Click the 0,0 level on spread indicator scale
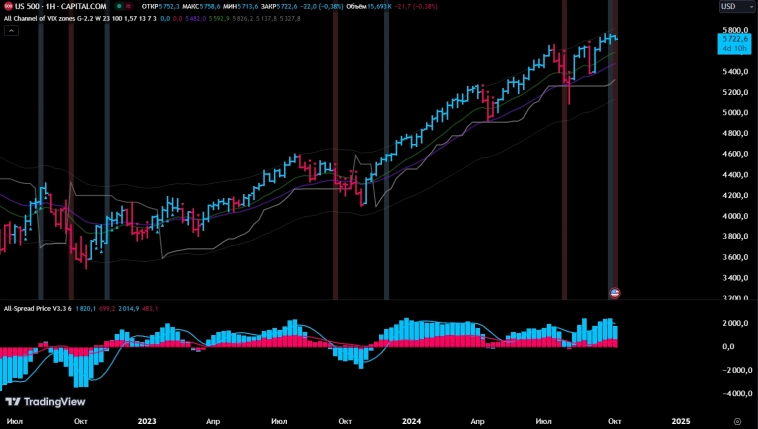Viewport: 758px width, 429px height. [x=727, y=346]
